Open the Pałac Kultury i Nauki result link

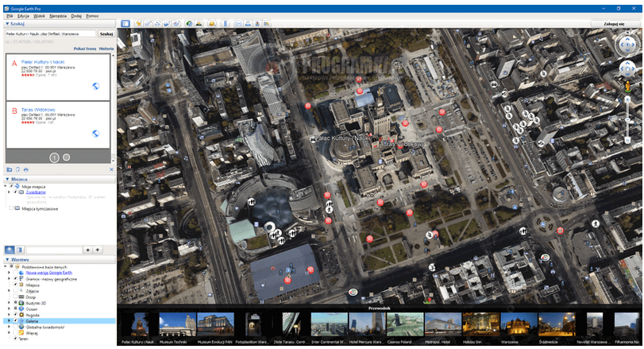pyautogui.click(x=43, y=62)
